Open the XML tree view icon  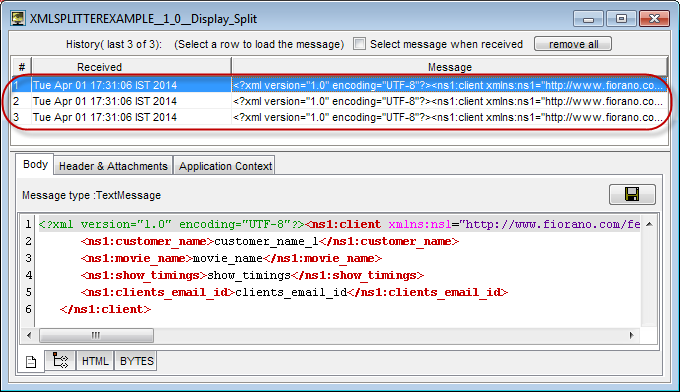60,360
